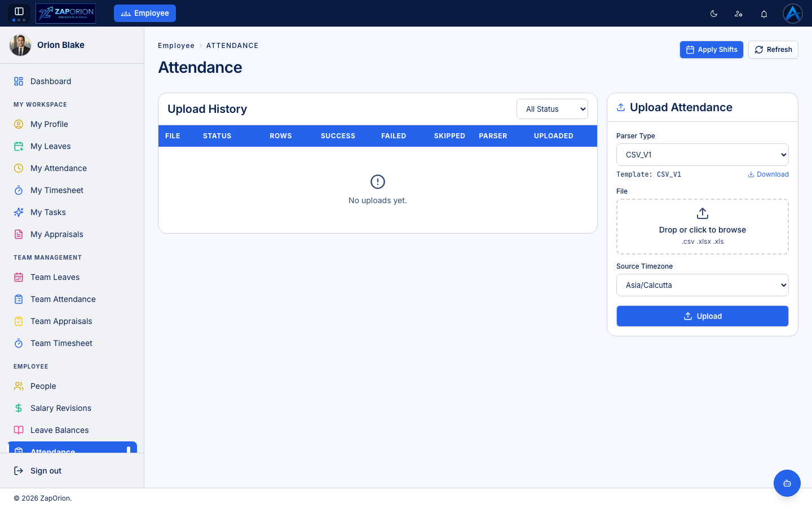The height and width of the screenshot is (508, 812).
Task: Click the Team Appraisals icon
Action: pos(19,321)
